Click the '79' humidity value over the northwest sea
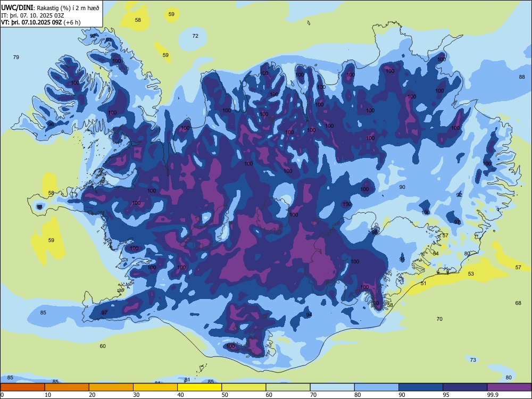532x399 pixels. click(16, 57)
